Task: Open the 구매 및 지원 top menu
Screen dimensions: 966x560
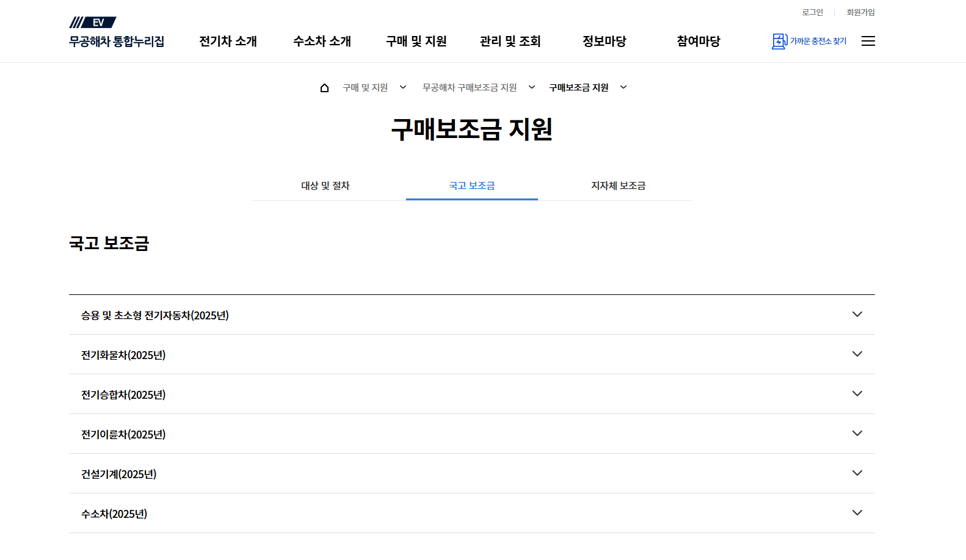Action: click(416, 41)
